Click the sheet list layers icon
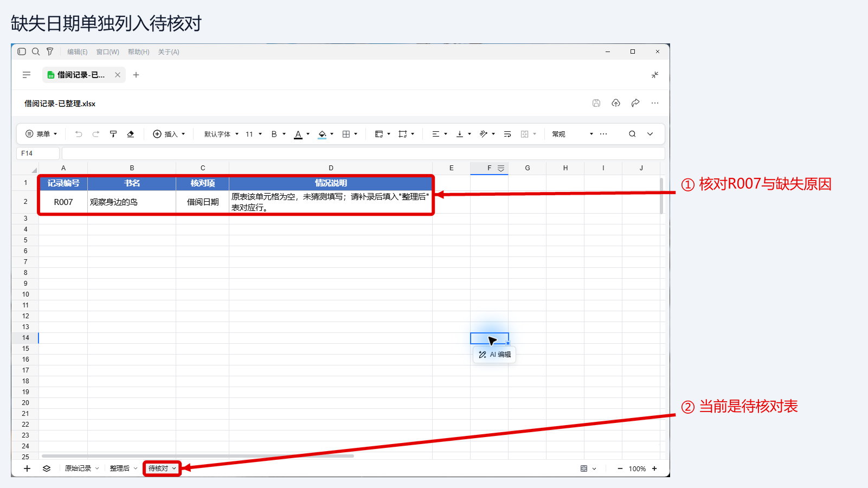The width and height of the screenshot is (868, 488). pyautogui.click(x=47, y=468)
